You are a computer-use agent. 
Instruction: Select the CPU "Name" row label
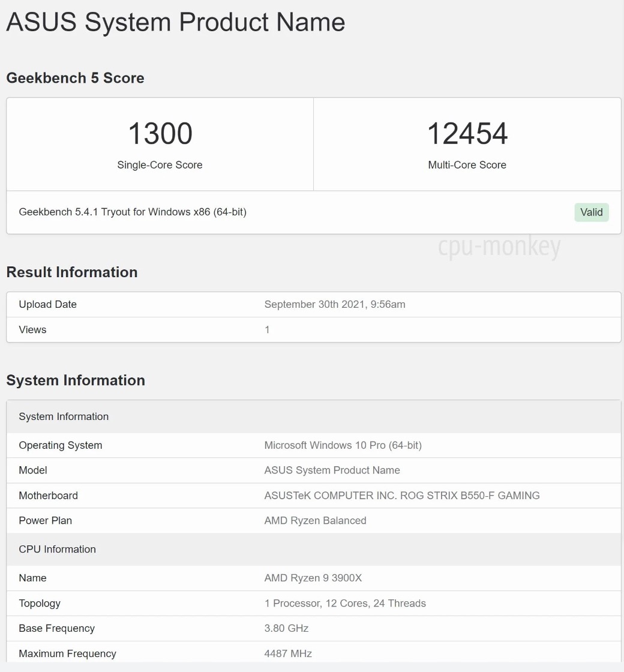(x=32, y=578)
